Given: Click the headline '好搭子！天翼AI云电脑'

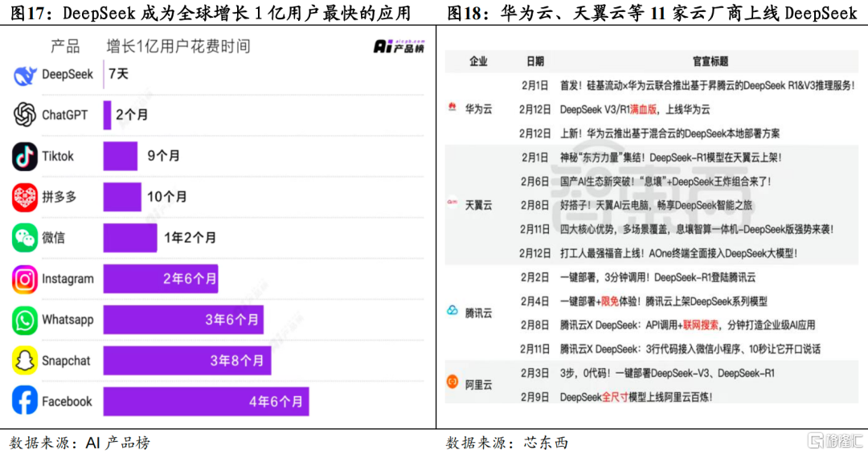Looking at the screenshot, I should 656,206.
